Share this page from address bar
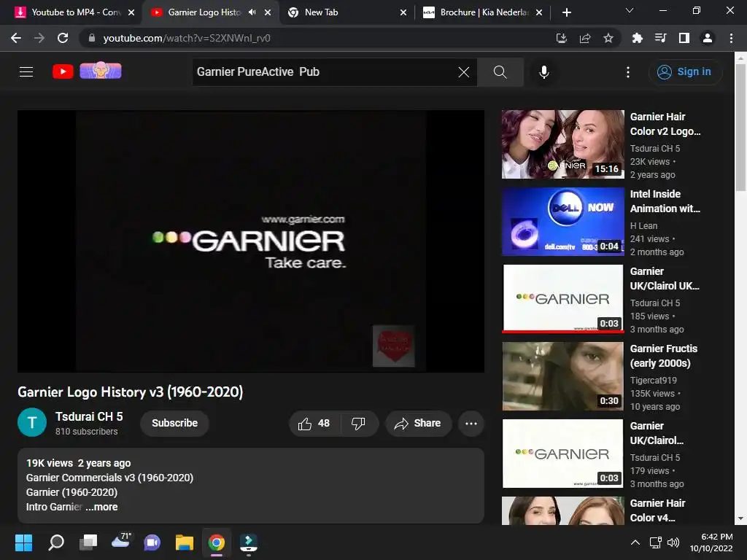The width and height of the screenshot is (747, 560). click(585, 38)
